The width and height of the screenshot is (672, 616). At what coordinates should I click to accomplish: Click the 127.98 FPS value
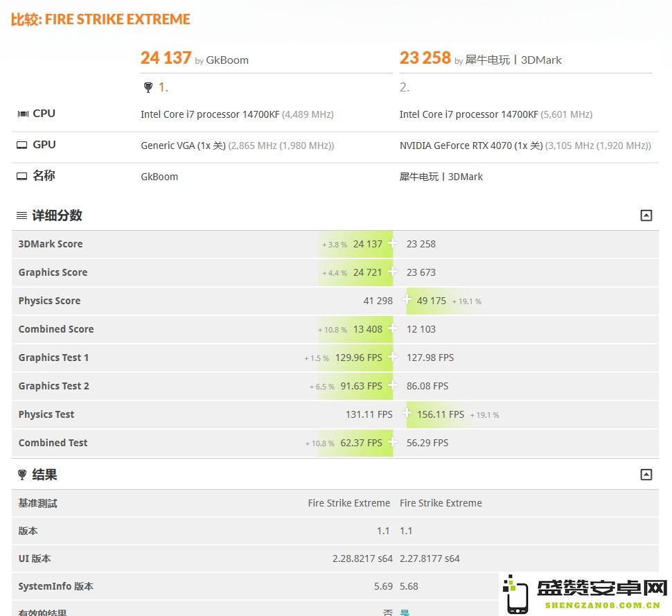pos(430,358)
